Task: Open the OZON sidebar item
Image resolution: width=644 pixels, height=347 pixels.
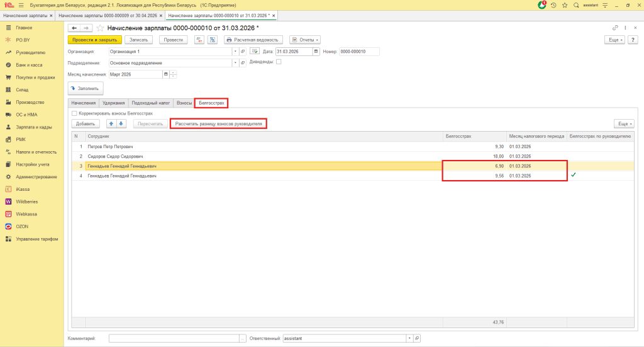Action: click(x=22, y=227)
